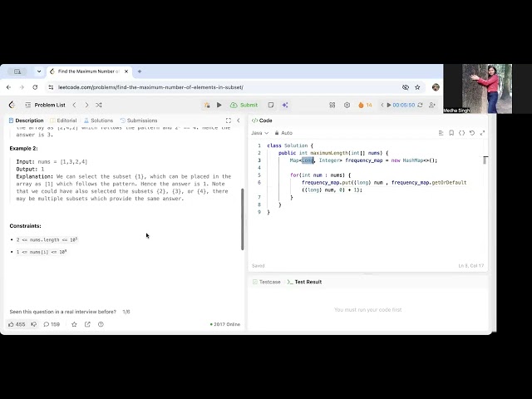Open the feedback help icon
This screenshot has height=399, width=532.
[x=101, y=324]
